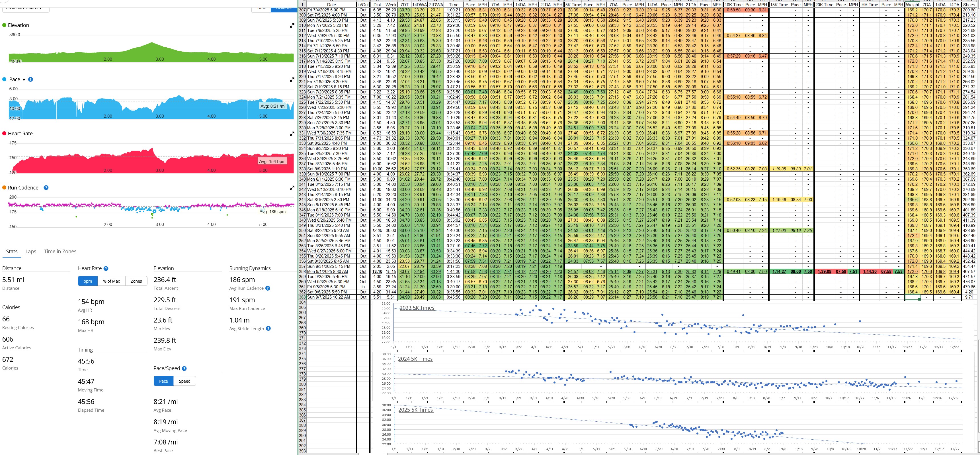Select 15K time cell 1:14:27

(779, 272)
